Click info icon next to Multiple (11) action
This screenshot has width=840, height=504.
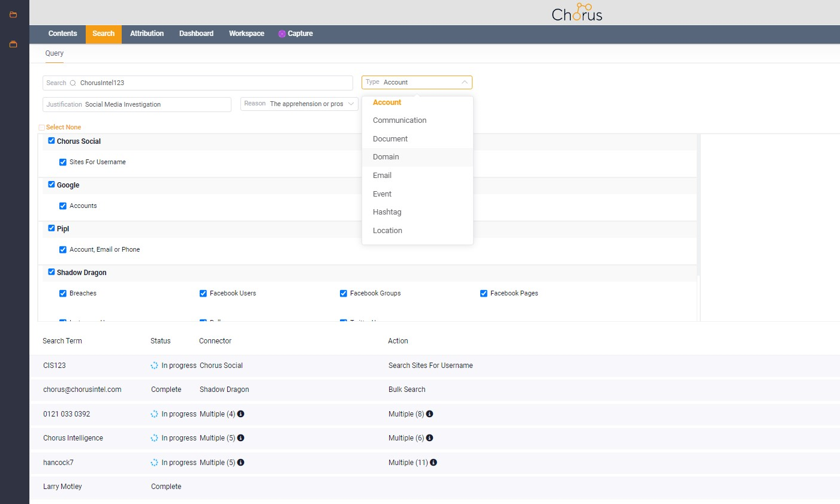click(433, 463)
